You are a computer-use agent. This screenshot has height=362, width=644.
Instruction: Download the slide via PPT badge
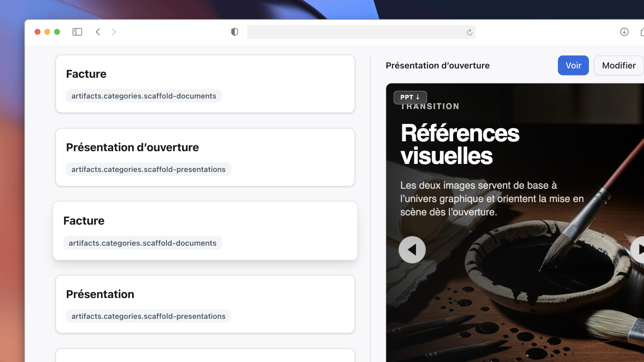[x=410, y=97]
